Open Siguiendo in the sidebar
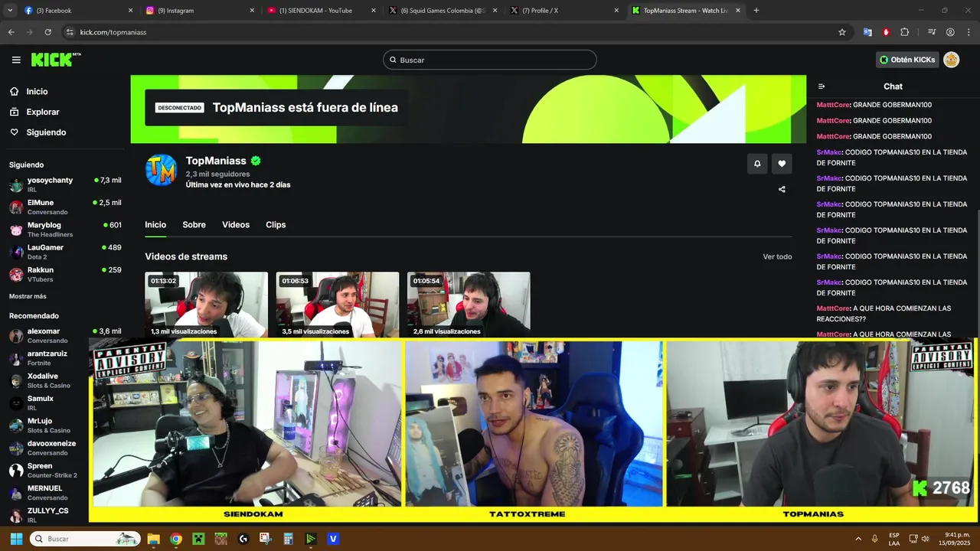This screenshot has width=980, height=551. [x=46, y=132]
